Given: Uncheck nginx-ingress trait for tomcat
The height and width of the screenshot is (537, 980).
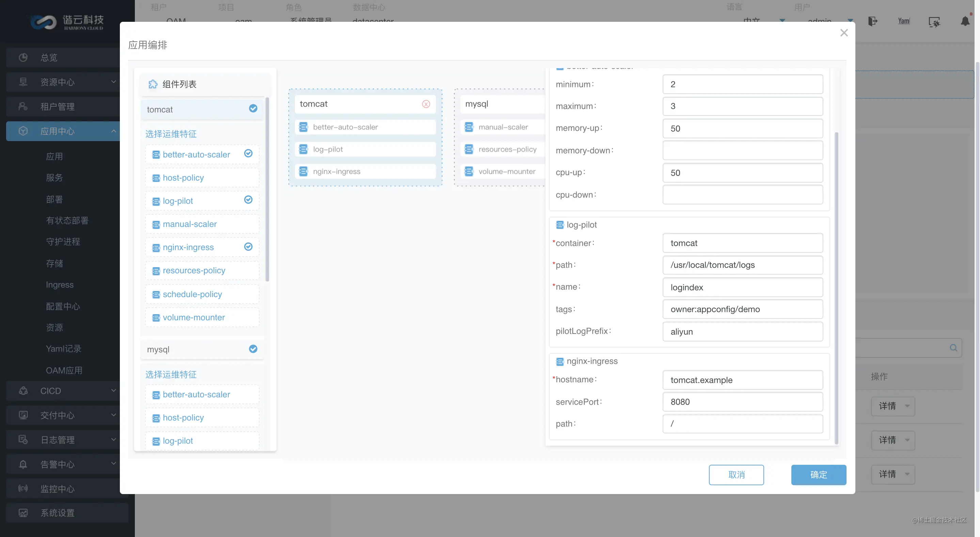Looking at the screenshot, I should click(248, 247).
